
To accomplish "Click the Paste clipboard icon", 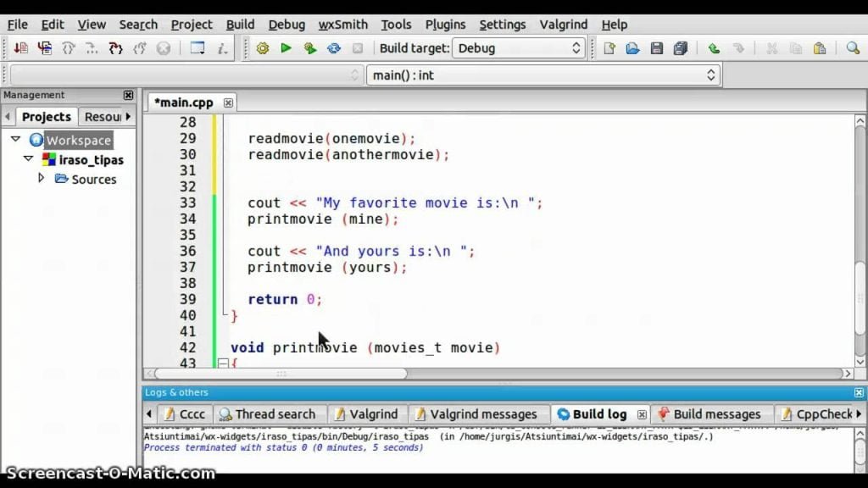I will click(x=820, y=48).
